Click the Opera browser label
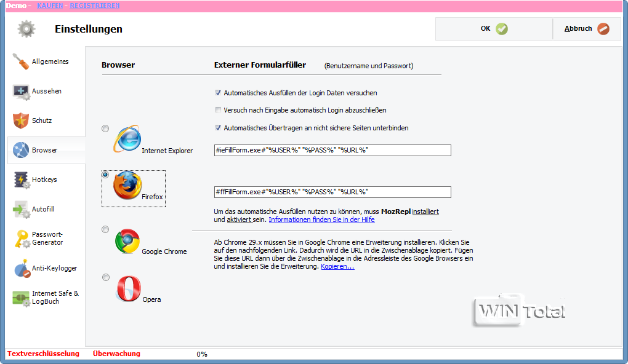The image size is (628, 364). tap(152, 299)
